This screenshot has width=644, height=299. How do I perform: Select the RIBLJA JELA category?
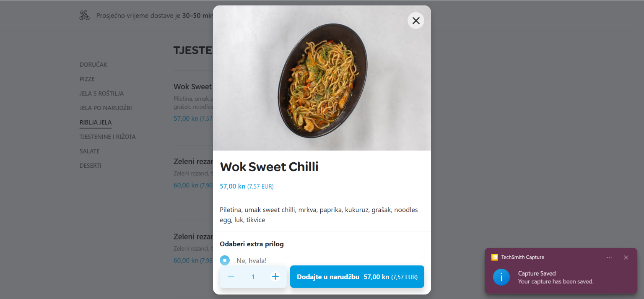tap(96, 122)
